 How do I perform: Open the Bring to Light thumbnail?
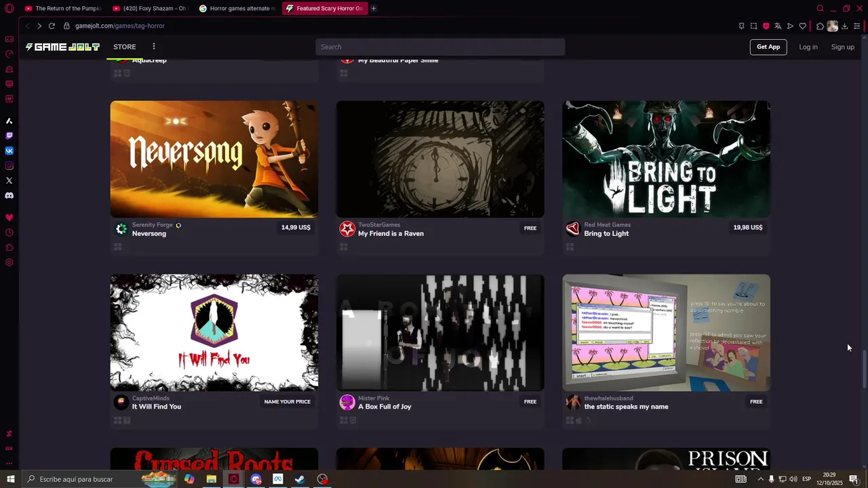click(666, 159)
